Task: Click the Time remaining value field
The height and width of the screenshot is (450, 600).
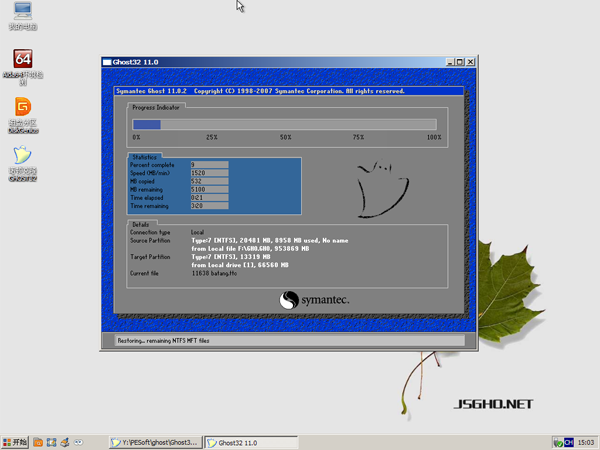Action: click(x=209, y=205)
